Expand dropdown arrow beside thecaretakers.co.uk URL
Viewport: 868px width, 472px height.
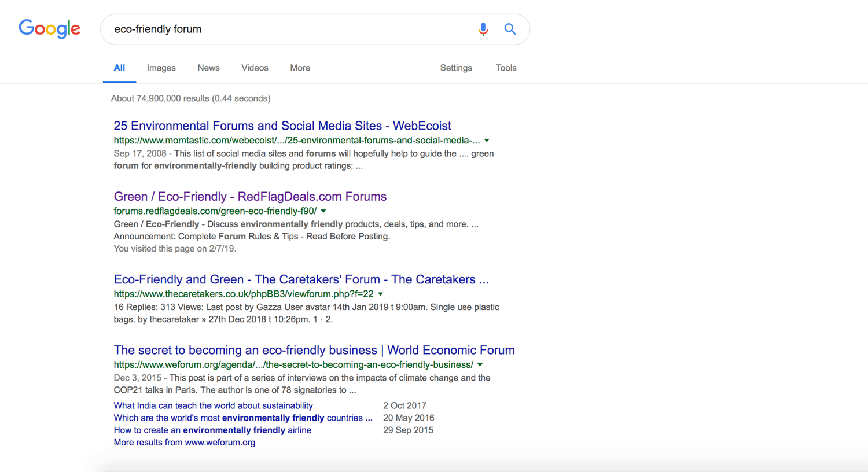point(381,294)
